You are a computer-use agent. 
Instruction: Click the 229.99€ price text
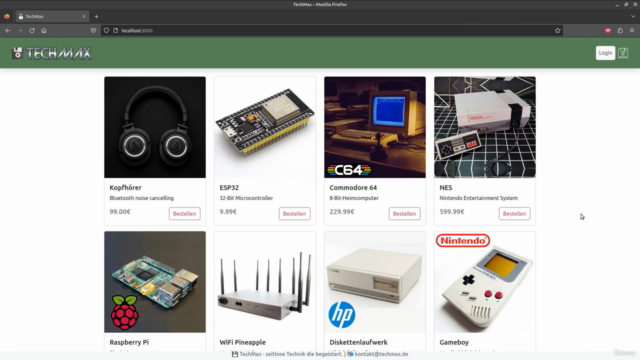[x=342, y=212]
